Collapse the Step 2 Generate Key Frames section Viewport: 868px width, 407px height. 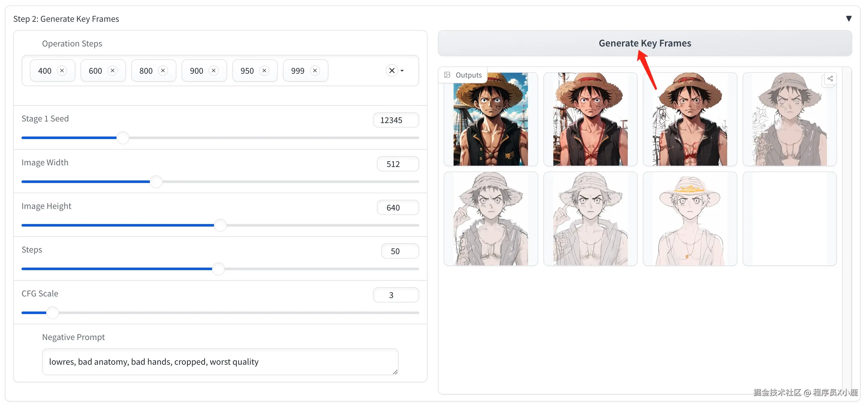848,19
